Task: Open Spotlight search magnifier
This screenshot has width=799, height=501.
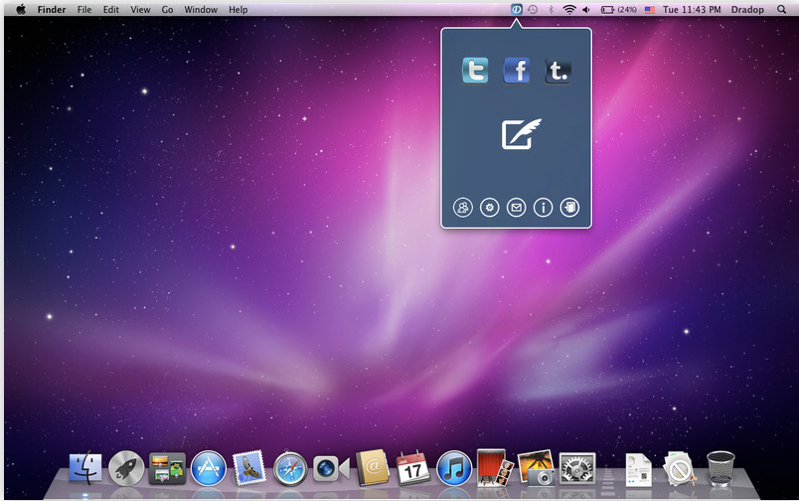Action: click(781, 9)
